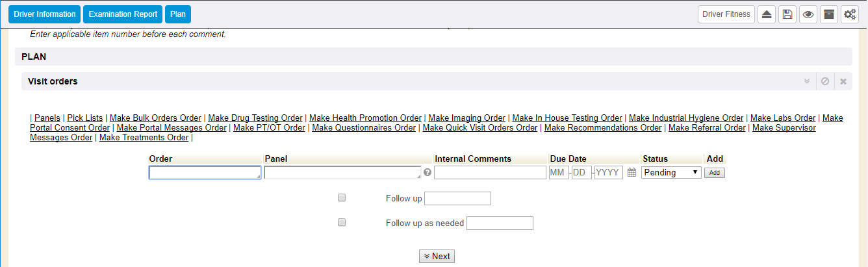
Task: Click the archive box icon
Action: (x=828, y=14)
